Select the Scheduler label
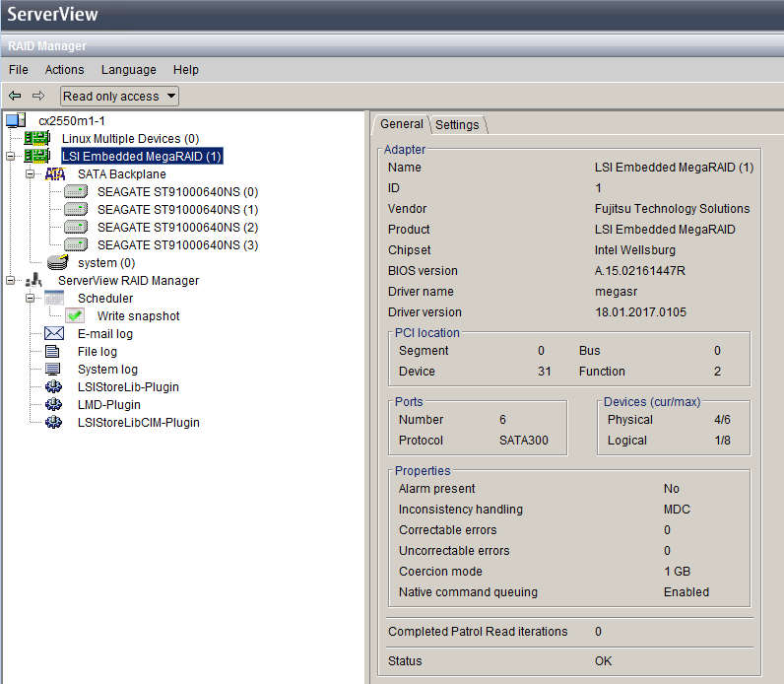Viewport: 784px width, 684px height. [105, 299]
